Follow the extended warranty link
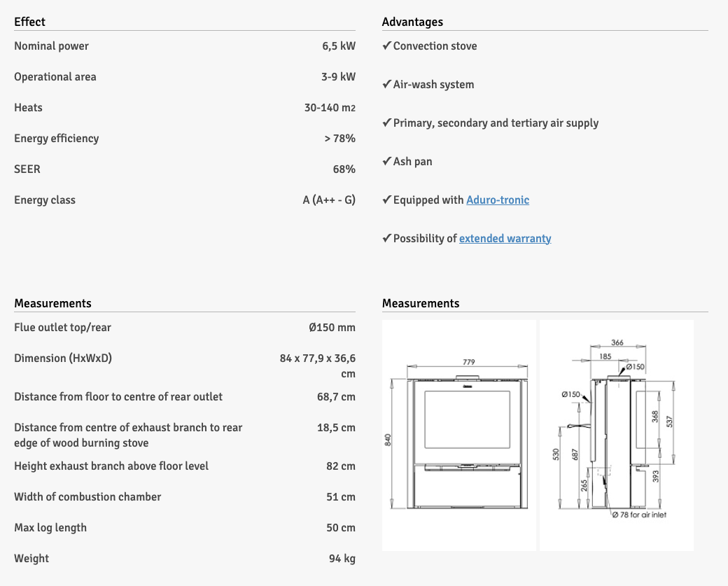 pos(505,239)
